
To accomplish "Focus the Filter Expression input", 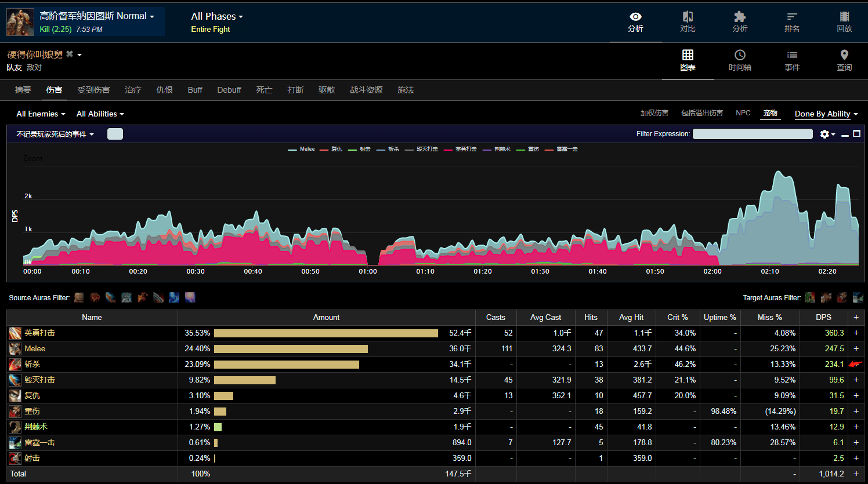I will (x=753, y=134).
